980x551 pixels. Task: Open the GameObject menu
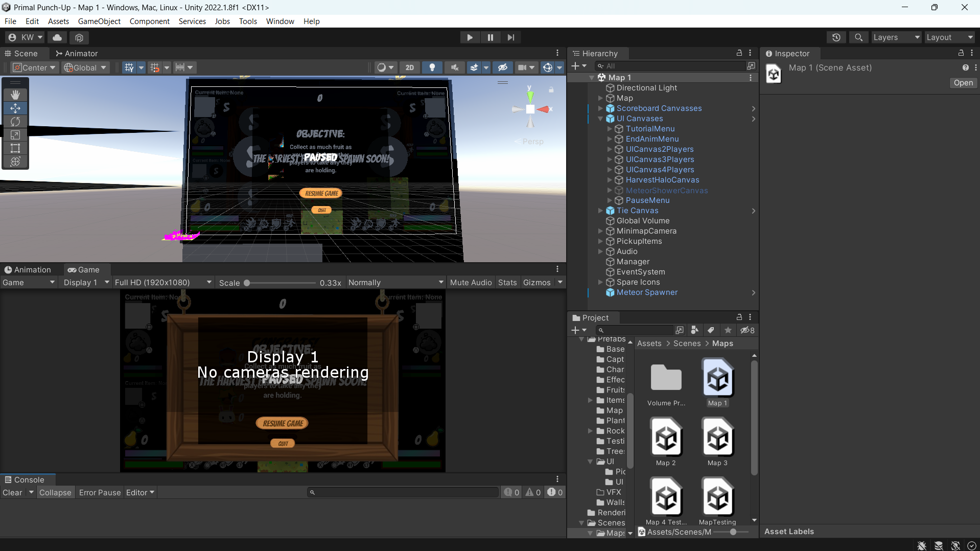99,21
